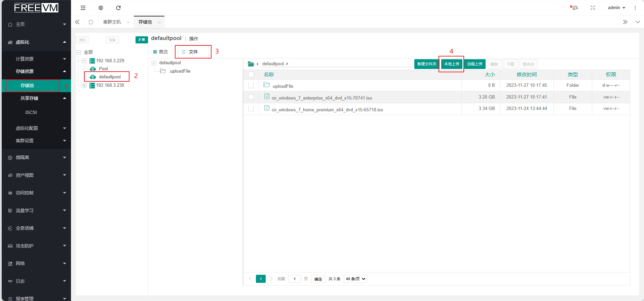Switch to the 集群主机 tab
The image size is (644, 301).
tap(112, 22)
